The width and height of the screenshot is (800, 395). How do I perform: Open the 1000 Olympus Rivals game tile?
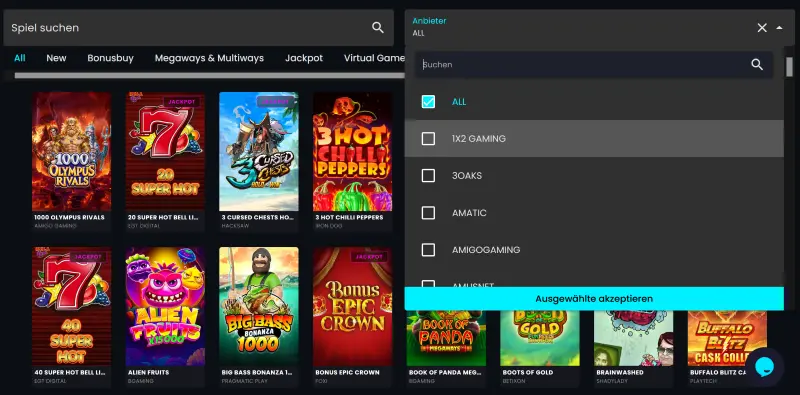71,152
